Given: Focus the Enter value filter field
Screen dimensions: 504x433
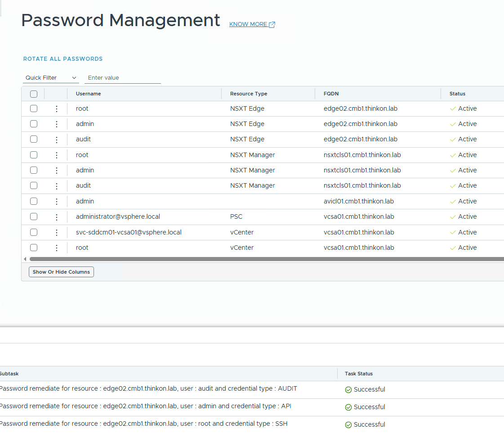Looking at the screenshot, I should point(122,78).
